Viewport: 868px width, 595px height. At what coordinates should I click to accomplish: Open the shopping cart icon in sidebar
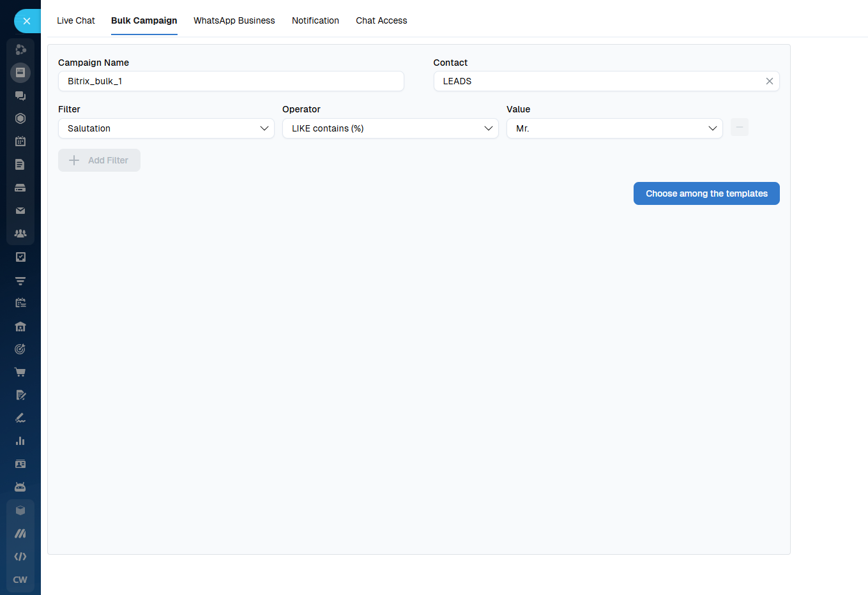[20, 372]
